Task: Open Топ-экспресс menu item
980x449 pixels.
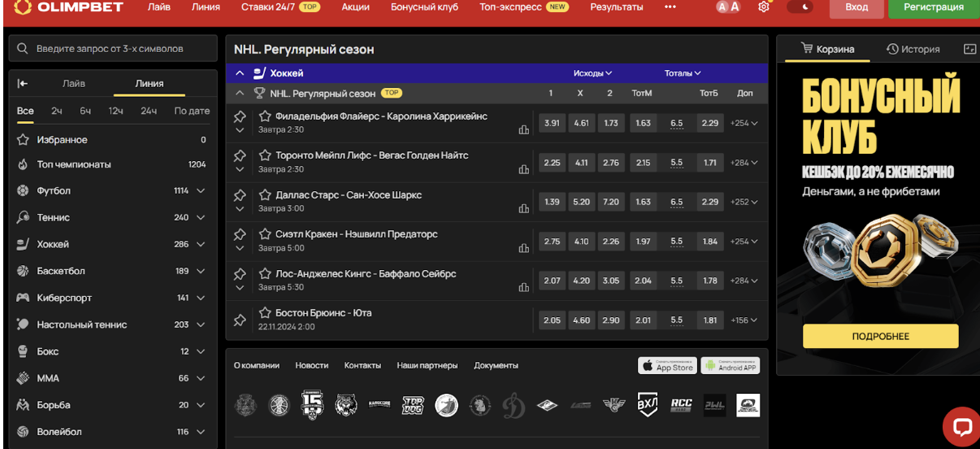Action: coord(524,7)
